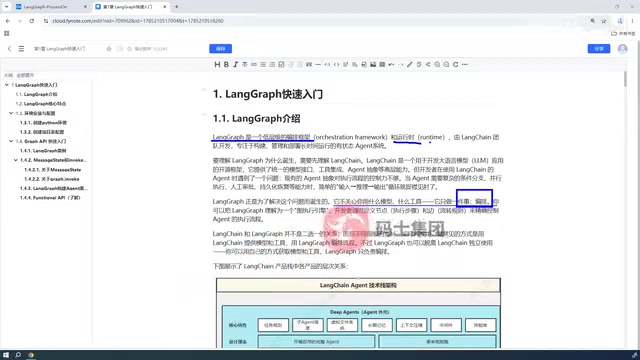Collapse the '1.4. Graph API 快速入门' outline section

coord(11,141)
